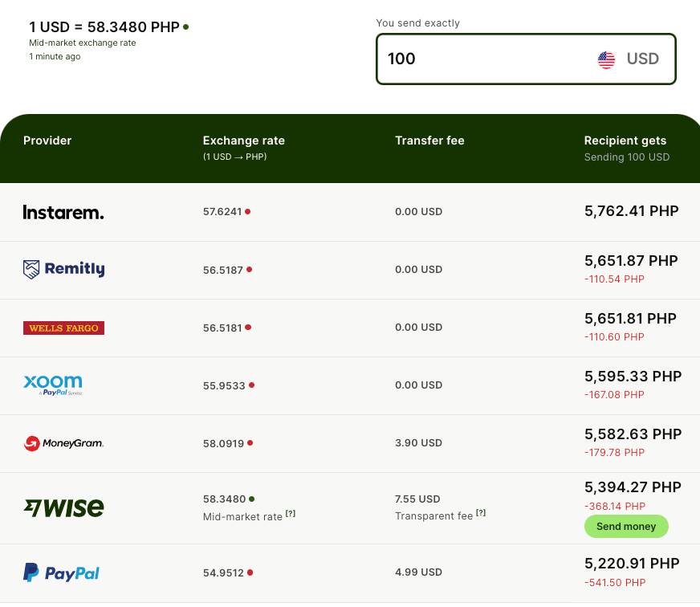Screen dimensions: 700x607
Task: Click the Wells Fargo difference -110.60 PHP
Action: click(x=614, y=336)
